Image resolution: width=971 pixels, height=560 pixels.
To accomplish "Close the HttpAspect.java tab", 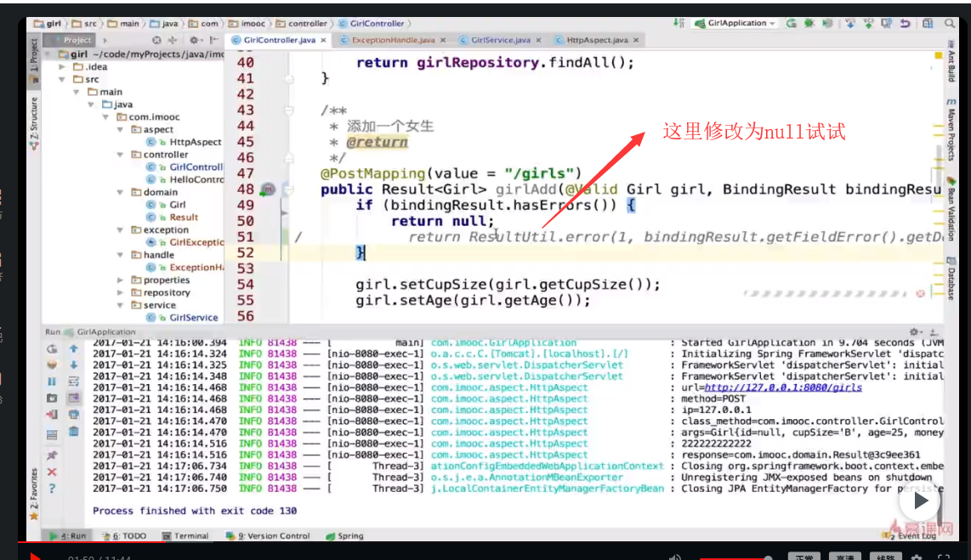I will [636, 40].
